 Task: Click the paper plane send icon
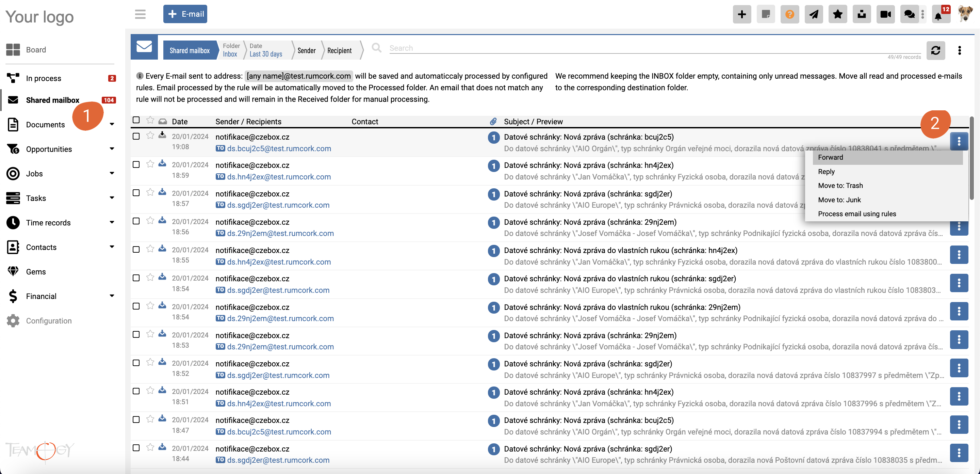point(813,14)
